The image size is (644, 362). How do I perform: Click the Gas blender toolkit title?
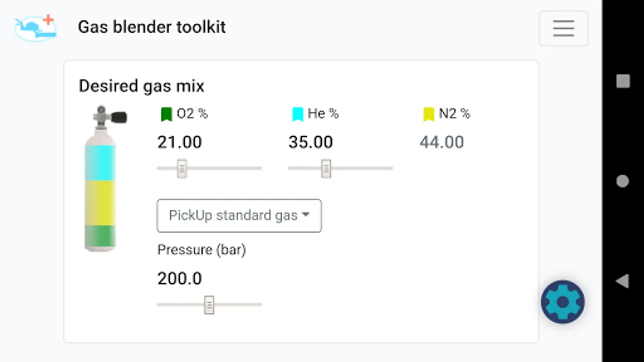(x=152, y=27)
